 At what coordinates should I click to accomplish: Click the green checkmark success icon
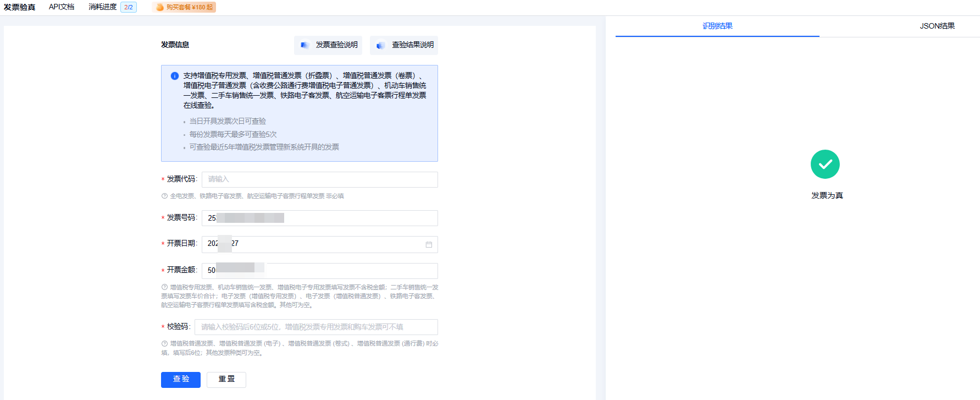[825, 164]
